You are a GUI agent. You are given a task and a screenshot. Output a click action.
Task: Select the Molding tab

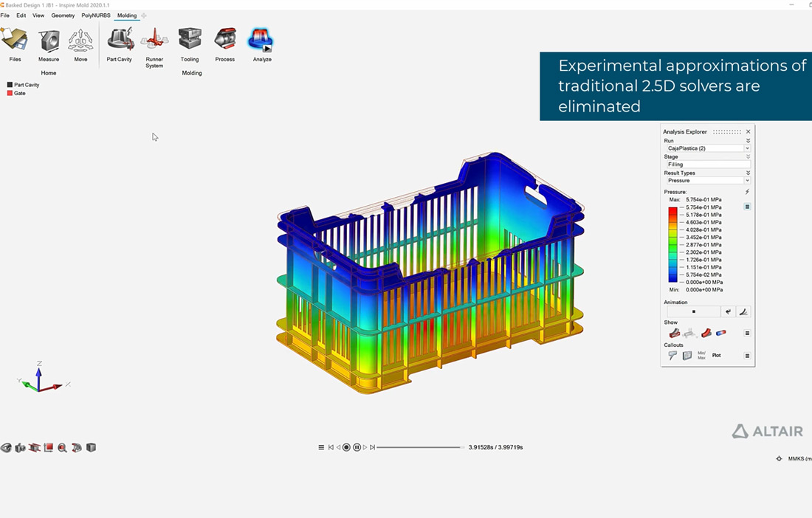click(x=127, y=15)
